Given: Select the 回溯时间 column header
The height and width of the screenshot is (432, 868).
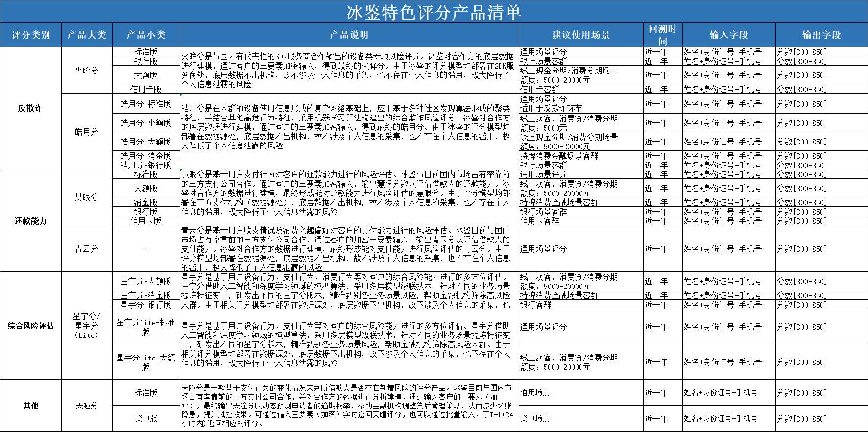Looking at the screenshot, I should coord(663,35).
